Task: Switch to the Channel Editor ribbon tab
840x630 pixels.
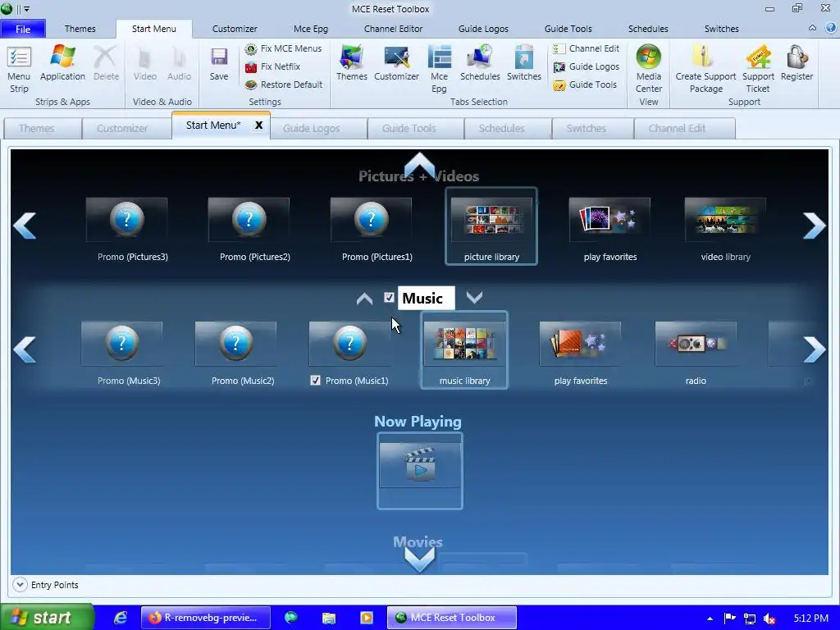Action: (393, 29)
